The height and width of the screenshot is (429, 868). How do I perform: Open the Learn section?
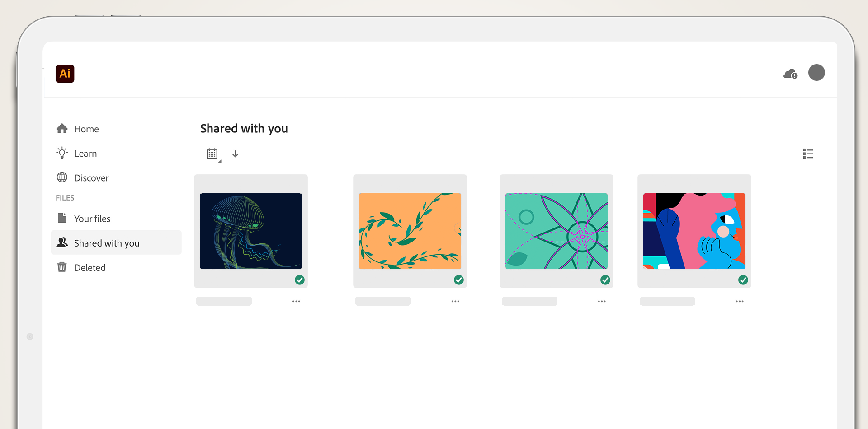coord(85,154)
